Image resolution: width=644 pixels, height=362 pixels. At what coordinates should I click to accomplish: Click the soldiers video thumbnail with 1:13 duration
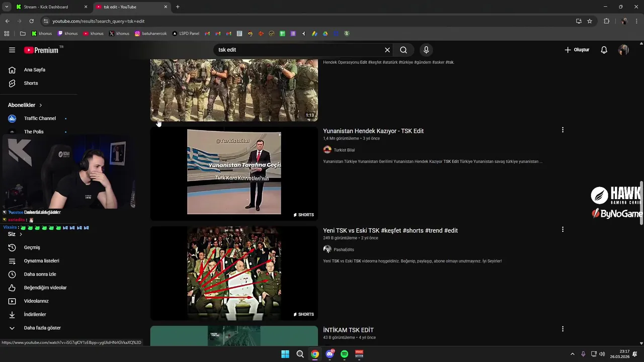pyautogui.click(x=234, y=89)
